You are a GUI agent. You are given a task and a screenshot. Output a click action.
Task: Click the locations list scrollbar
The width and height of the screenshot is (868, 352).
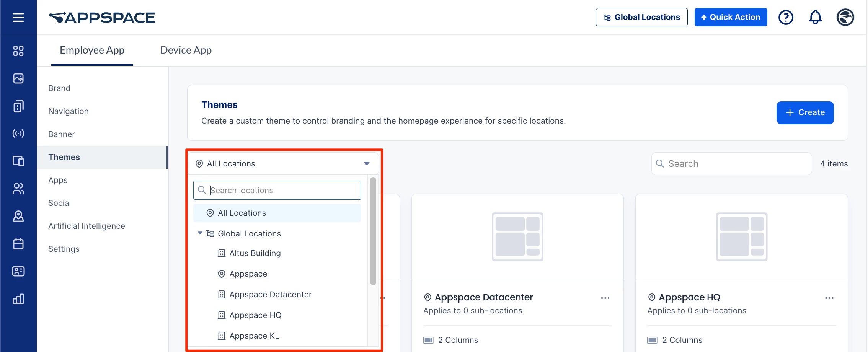coord(373,231)
